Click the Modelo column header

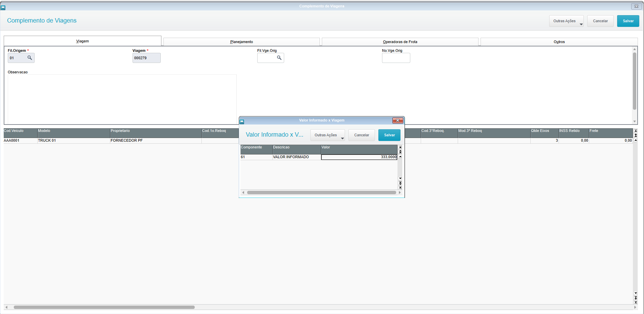(74, 133)
